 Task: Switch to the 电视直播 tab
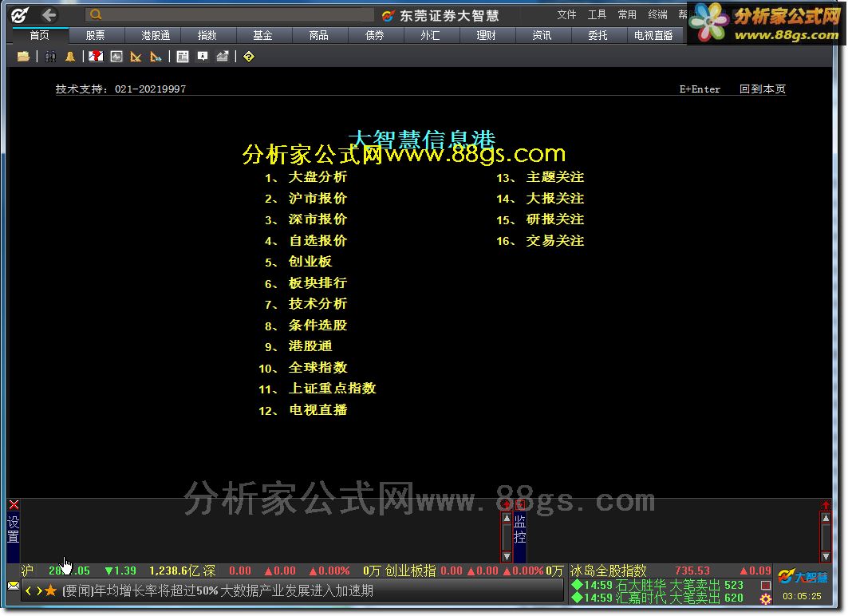[653, 35]
